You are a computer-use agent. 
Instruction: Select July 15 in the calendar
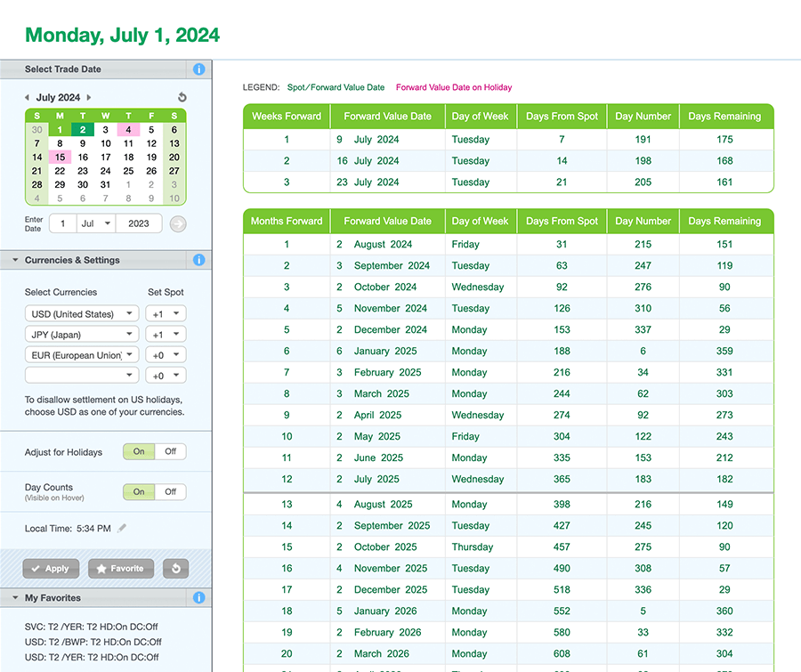pos(60,158)
